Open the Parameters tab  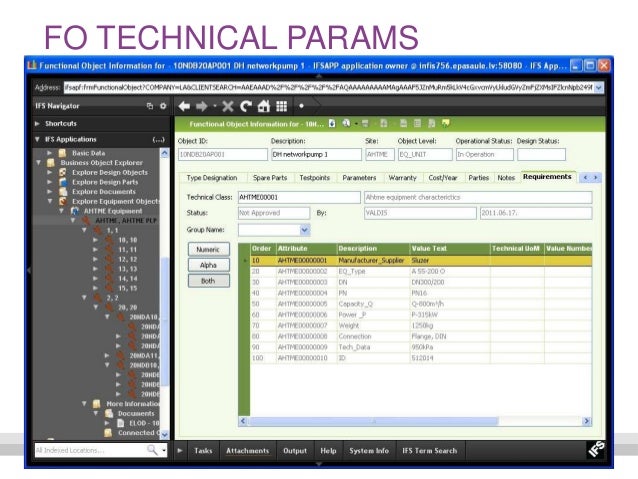click(359, 178)
